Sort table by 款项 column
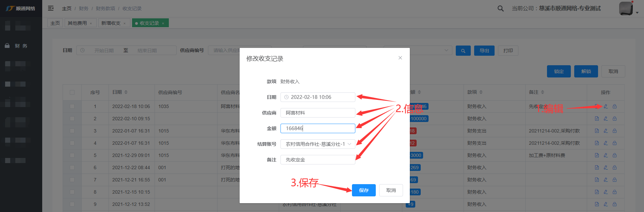644x212 pixels. coord(475,92)
